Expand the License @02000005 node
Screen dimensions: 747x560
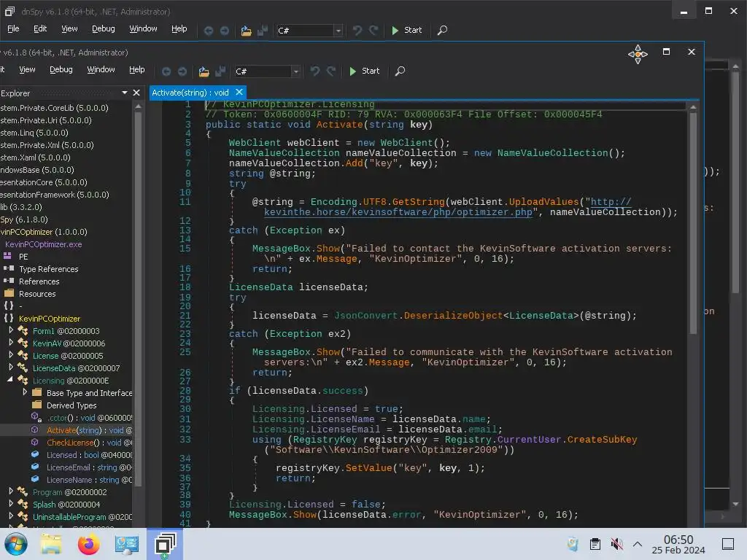pos(11,355)
